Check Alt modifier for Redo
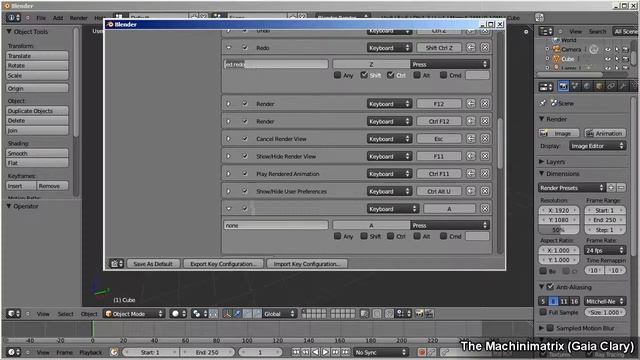Viewport: 640px width, 360px height. (417, 75)
